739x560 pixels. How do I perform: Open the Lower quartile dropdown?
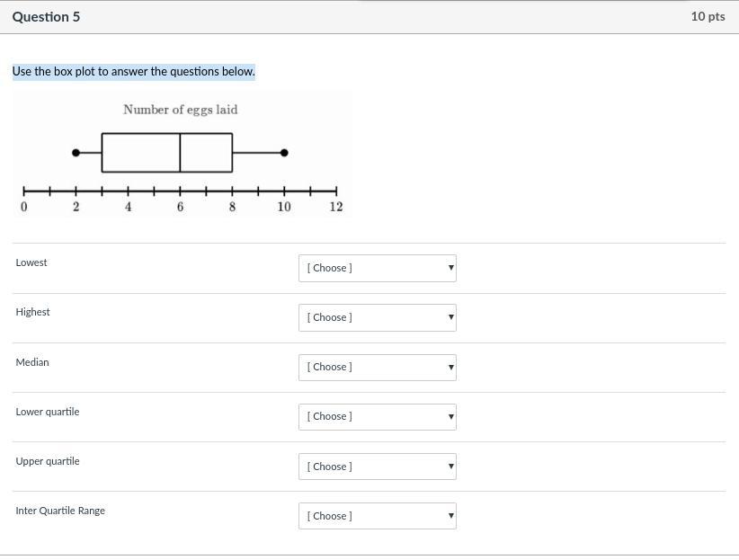[x=377, y=416]
